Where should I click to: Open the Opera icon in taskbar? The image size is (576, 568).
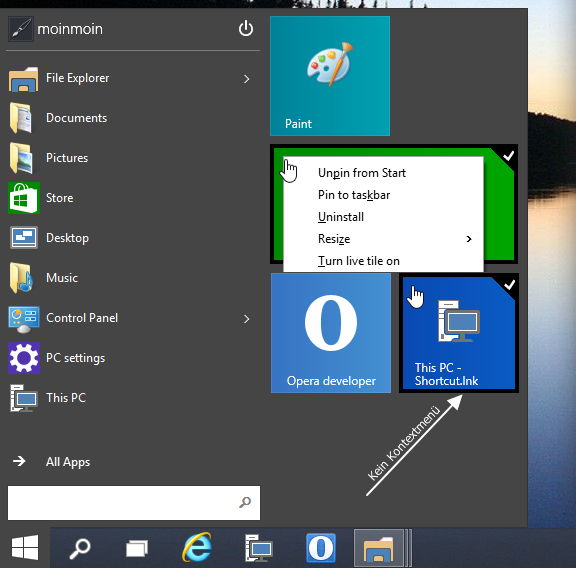point(321,548)
